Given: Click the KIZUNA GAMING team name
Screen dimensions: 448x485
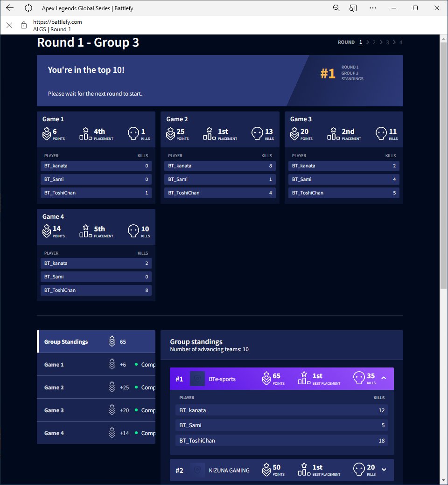Looking at the screenshot, I should click(229, 471).
